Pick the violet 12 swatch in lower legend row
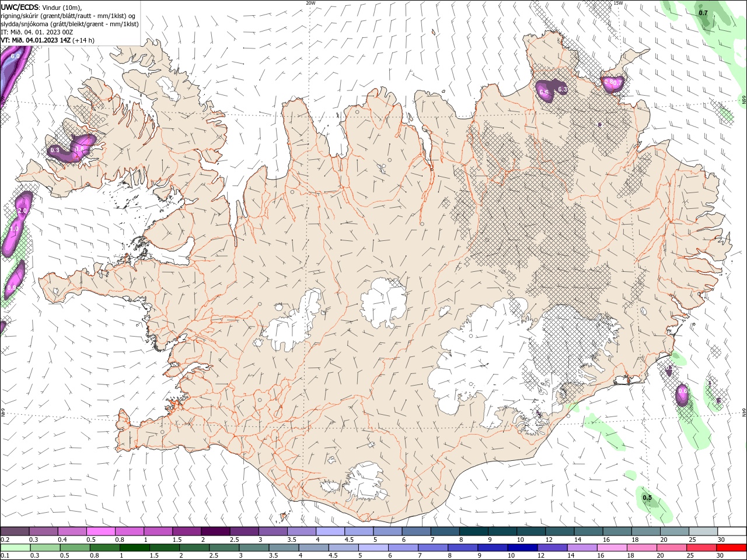The width and height of the screenshot is (747, 560). click(552, 548)
